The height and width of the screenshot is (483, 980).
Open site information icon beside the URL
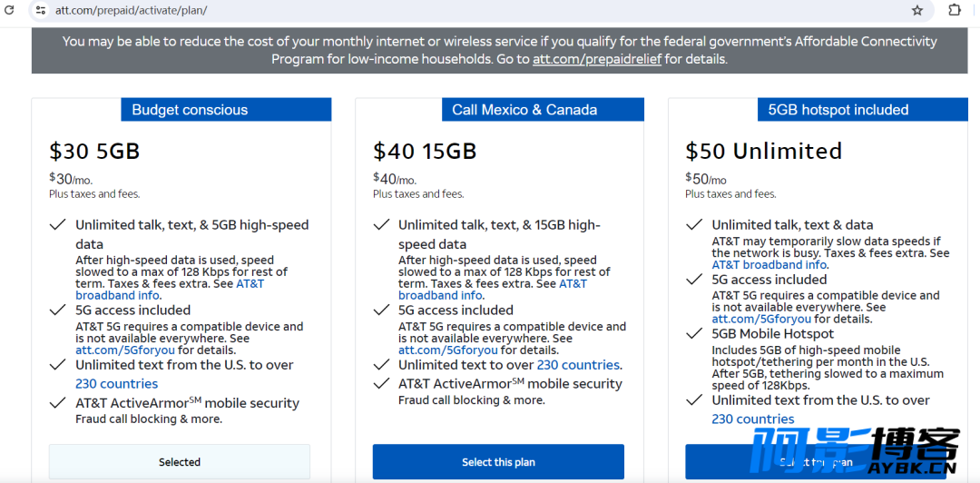coord(41,10)
